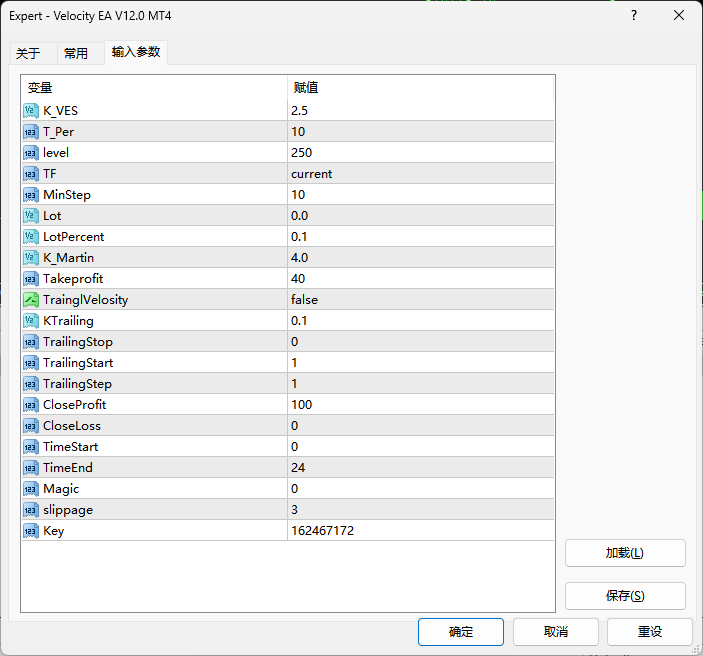Switch to the 常用 tab

pyautogui.click(x=76, y=53)
